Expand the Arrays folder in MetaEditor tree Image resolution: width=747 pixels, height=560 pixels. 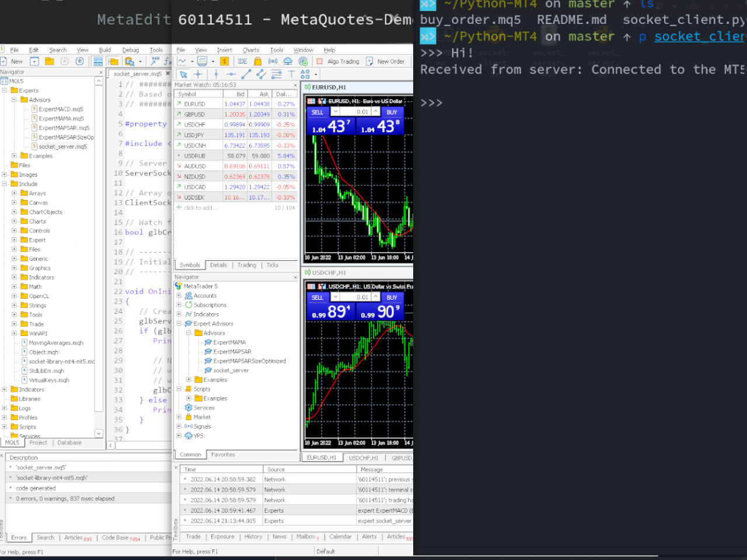pos(14,193)
